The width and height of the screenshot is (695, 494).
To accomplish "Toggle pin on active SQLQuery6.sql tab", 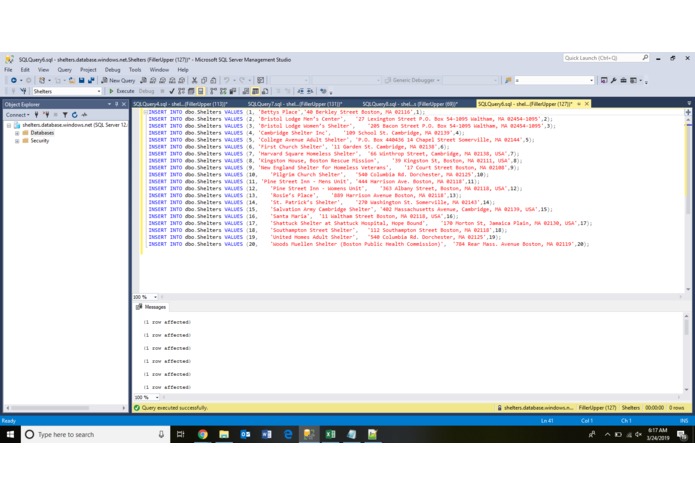I will click(x=579, y=104).
